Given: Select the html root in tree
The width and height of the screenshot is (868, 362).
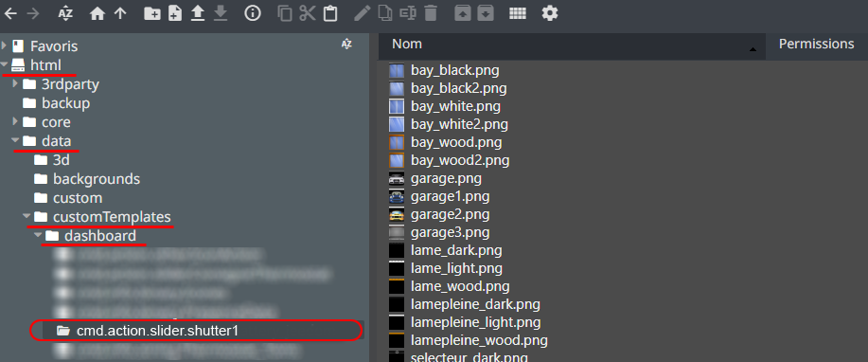Looking at the screenshot, I should (x=45, y=64).
